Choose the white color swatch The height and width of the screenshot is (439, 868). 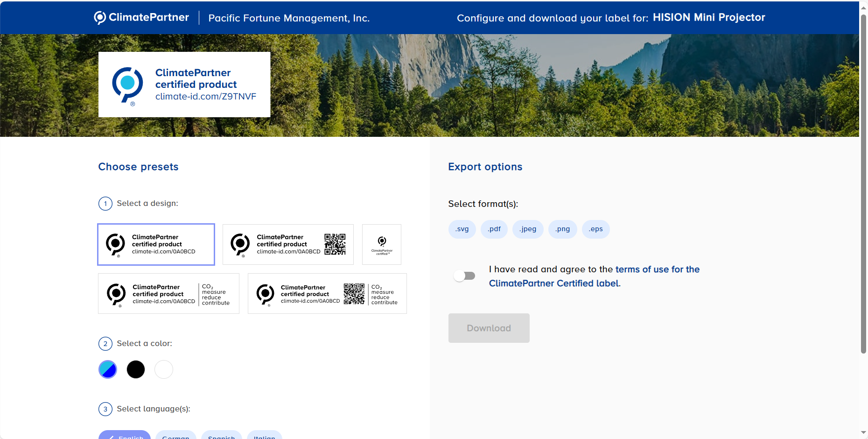pos(164,369)
